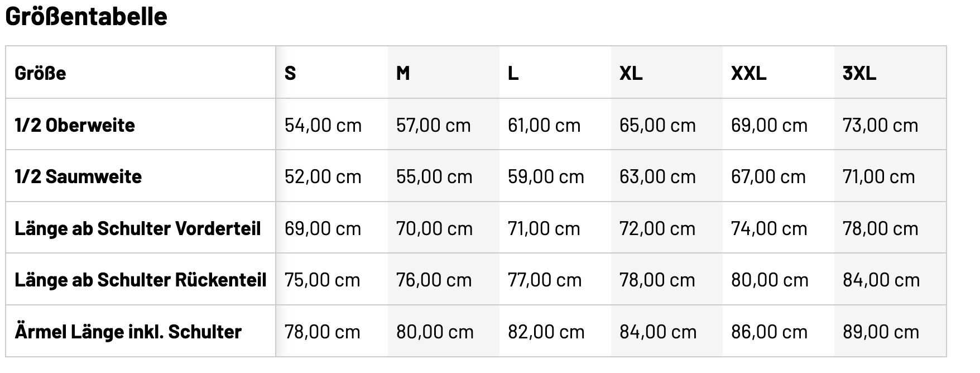This screenshot has height=373, width=980.
Task: Click the Ärmel Länge inkl. Schulter label
Action: [128, 332]
